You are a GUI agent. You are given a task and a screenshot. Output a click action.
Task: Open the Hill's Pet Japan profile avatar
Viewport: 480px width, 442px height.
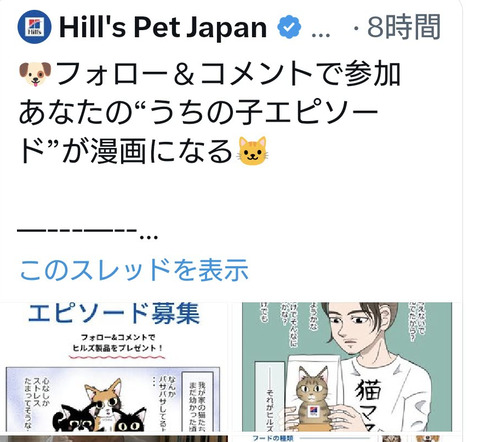point(34,27)
